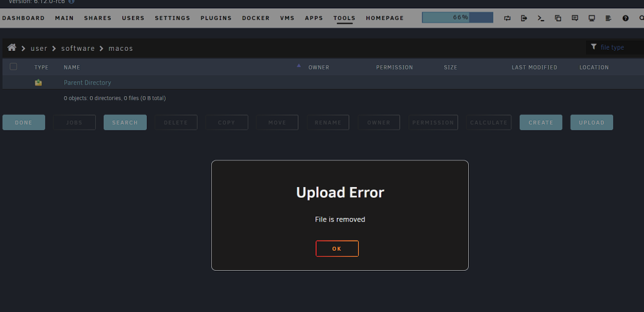This screenshot has width=644, height=312.
Task: Click the PERMISSION column header
Action: pyautogui.click(x=394, y=68)
